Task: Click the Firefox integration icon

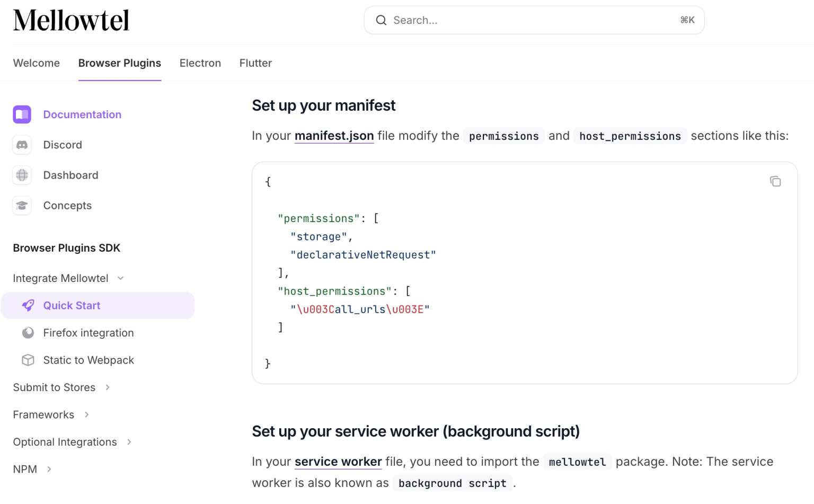Action: click(28, 333)
